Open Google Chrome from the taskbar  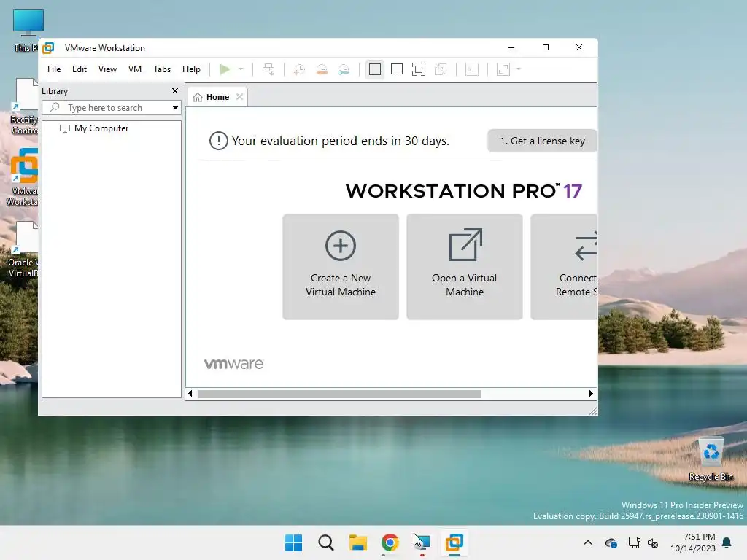pyautogui.click(x=390, y=542)
